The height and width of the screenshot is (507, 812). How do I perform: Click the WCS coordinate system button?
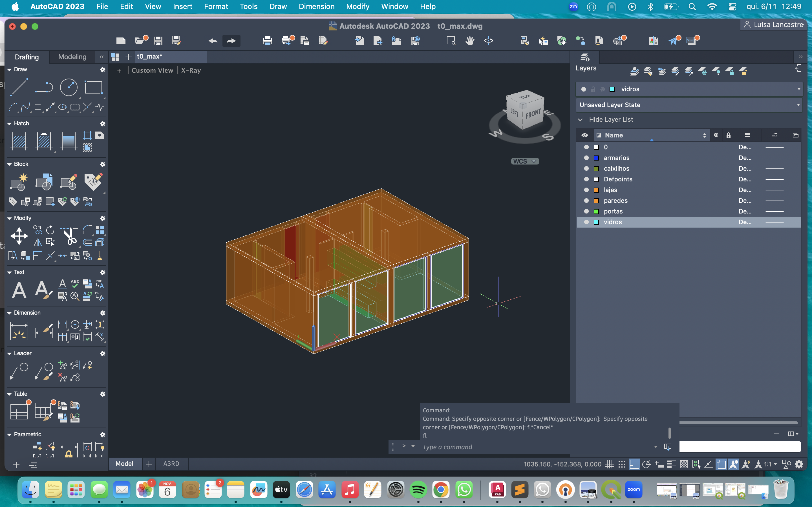[524, 161]
